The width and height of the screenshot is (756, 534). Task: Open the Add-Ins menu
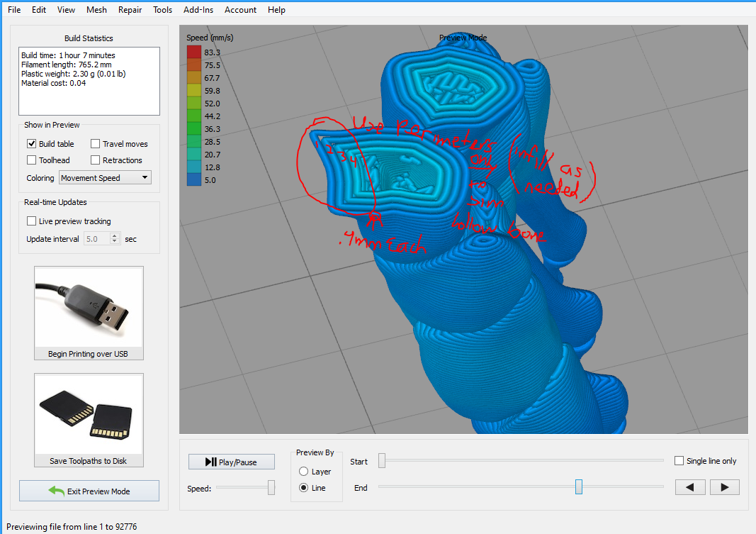click(x=198, y=10)
